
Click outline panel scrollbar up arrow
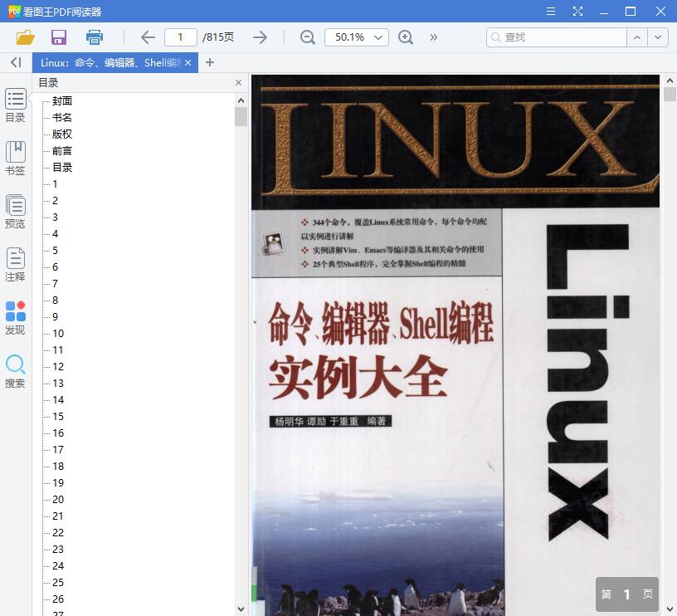click(x=241, y=100)
